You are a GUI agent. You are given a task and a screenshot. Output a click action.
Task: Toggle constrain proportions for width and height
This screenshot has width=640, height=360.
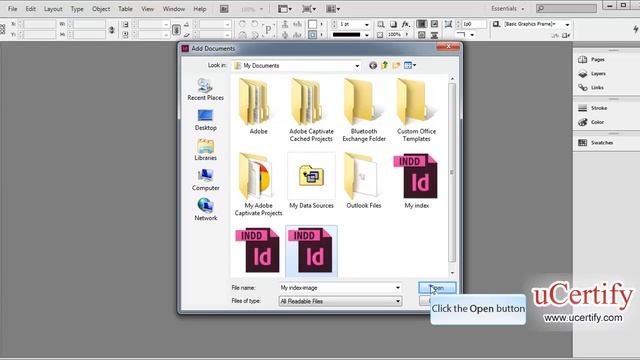point(111,30)
